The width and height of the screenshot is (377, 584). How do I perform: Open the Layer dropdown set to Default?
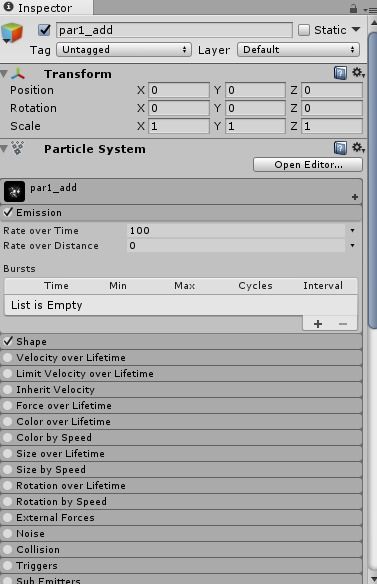click(x=298, y=50)
